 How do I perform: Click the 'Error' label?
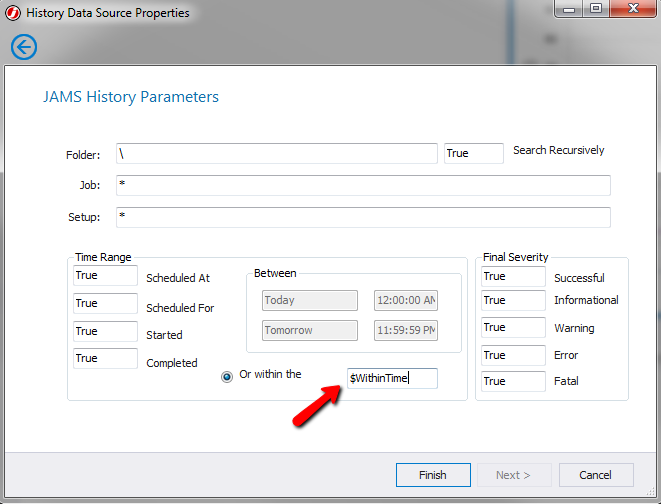point(566,355)
